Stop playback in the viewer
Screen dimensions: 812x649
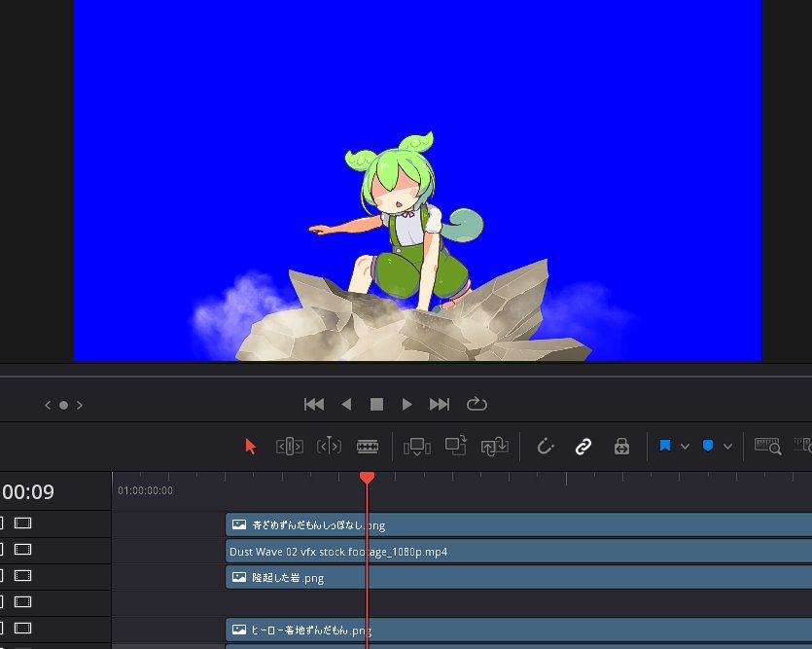pos(376,404)
